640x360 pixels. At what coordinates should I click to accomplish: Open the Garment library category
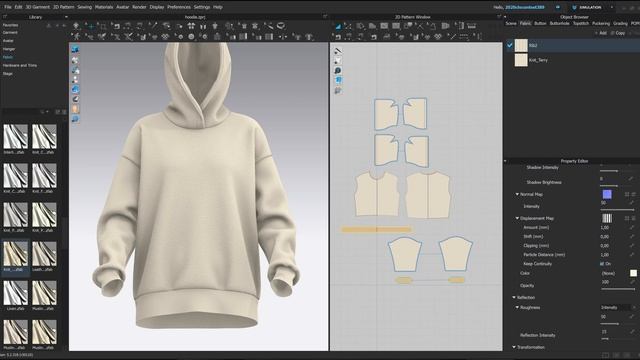tap(10, 33)
